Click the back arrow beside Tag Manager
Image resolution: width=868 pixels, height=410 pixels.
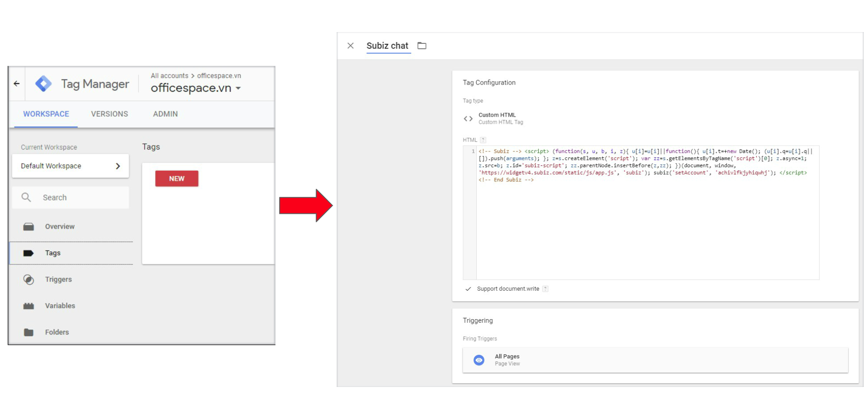17,84
